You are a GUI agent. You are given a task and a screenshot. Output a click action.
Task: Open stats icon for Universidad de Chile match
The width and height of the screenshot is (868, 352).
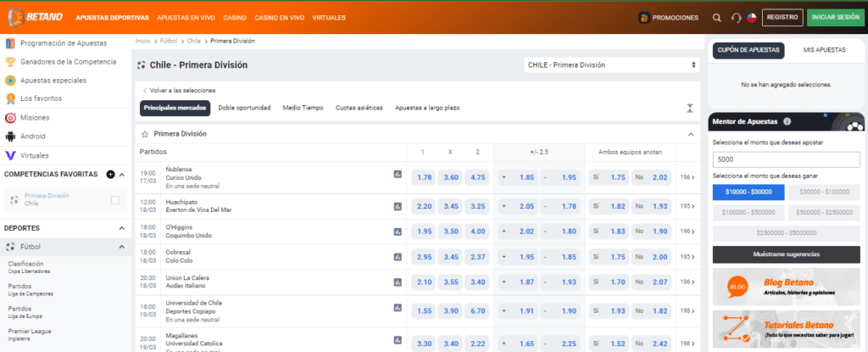point(398,308)
